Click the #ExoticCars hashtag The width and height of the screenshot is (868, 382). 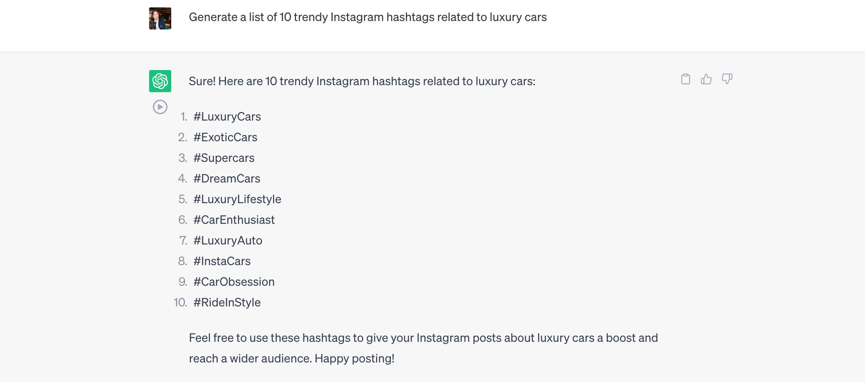tap(225, 137)
